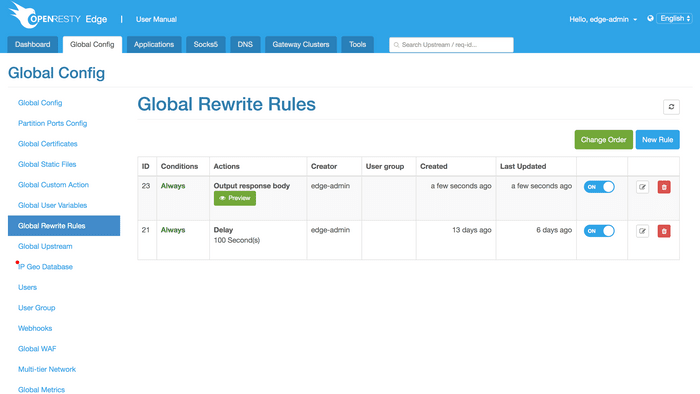Open IP Geo Database in the sidebar
The image size is (700, 394).
[x=46, y=267]
